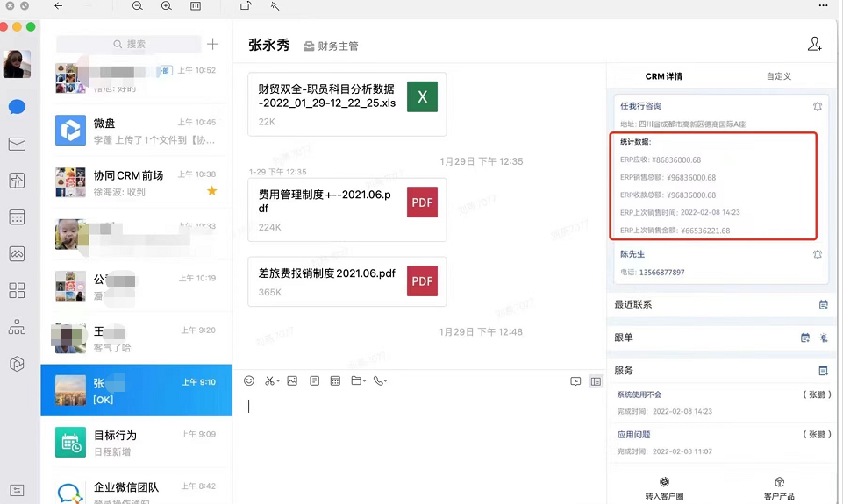Open the Contacts org-chart icon in sidebar
The width and height of the screenshot is (843, 504).
click(17, 327)
